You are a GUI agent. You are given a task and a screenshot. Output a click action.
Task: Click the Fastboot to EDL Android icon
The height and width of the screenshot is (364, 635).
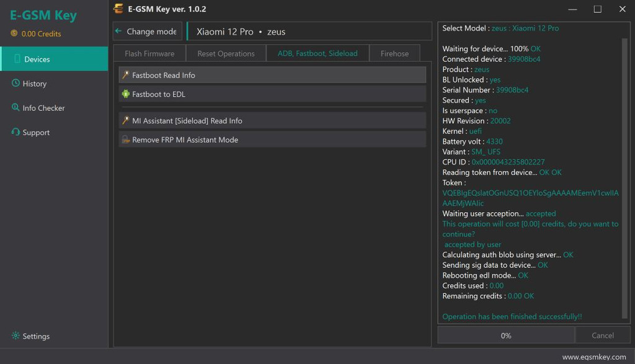click(125, 94)
